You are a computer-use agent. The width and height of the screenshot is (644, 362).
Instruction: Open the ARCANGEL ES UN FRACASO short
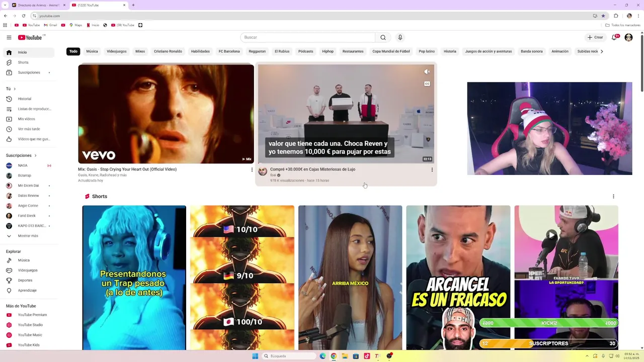[x=458, y=278]
